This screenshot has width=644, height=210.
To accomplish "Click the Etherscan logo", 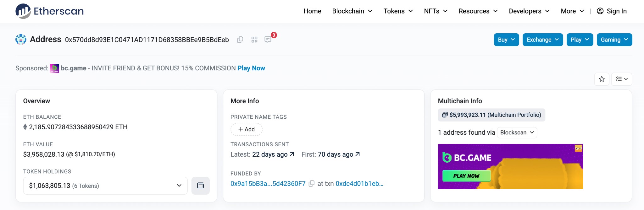I will click(x=49, y=11).
